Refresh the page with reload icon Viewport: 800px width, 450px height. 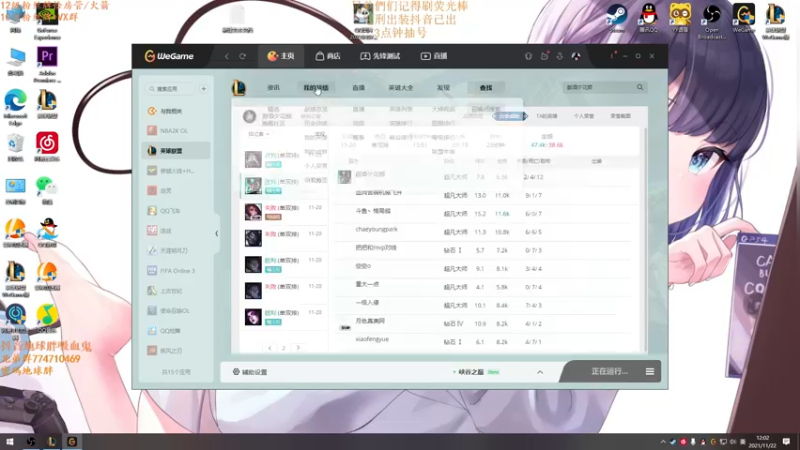tap(243, 56)
